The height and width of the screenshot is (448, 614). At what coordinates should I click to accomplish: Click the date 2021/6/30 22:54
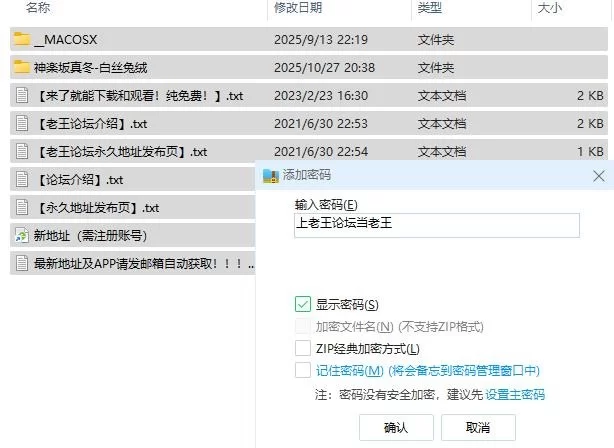pyautogui.click(x=321, y=152)
